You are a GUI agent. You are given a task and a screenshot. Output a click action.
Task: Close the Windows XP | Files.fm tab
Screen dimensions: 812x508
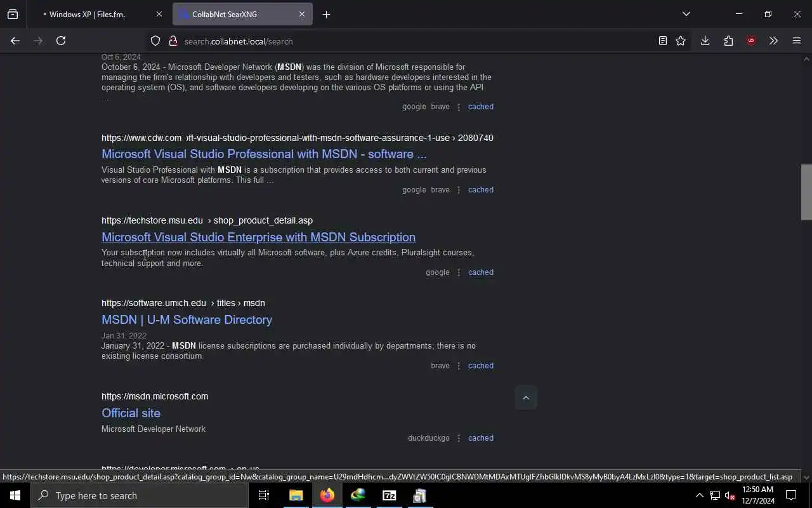[x=159, y=14]
